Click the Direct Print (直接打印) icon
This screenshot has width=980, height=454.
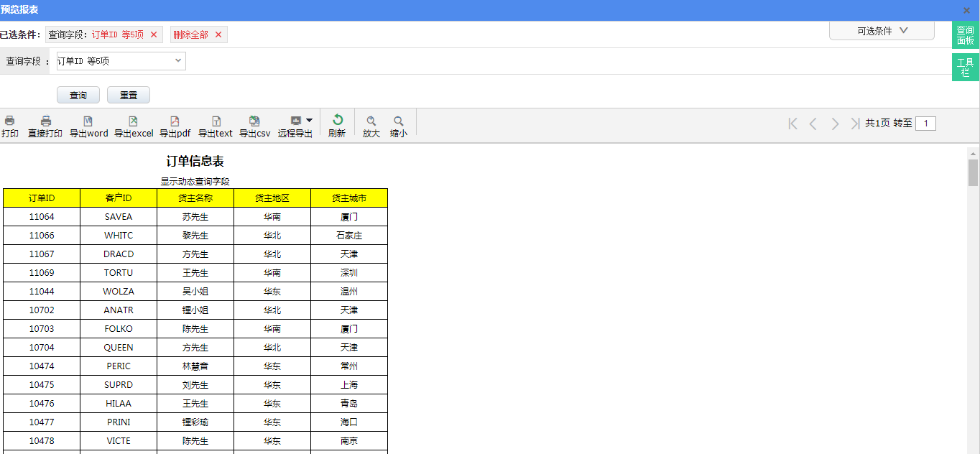pos(45,121)
